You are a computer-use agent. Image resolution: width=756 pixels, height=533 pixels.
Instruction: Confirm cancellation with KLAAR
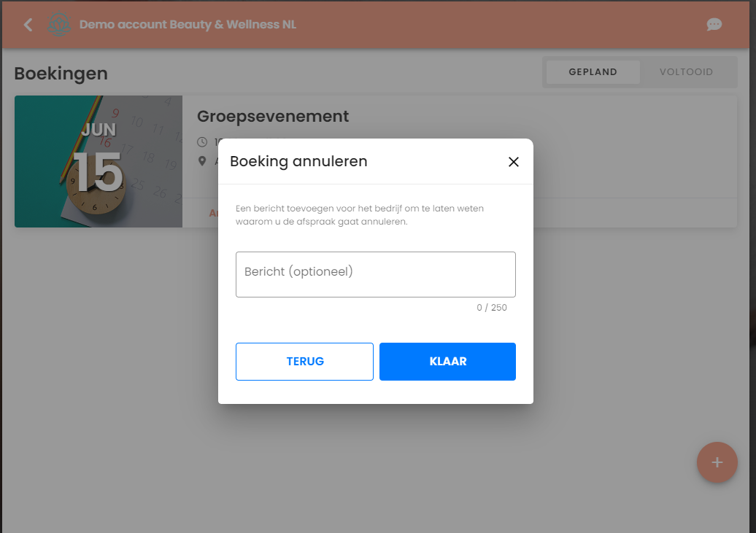coord(447,362)
